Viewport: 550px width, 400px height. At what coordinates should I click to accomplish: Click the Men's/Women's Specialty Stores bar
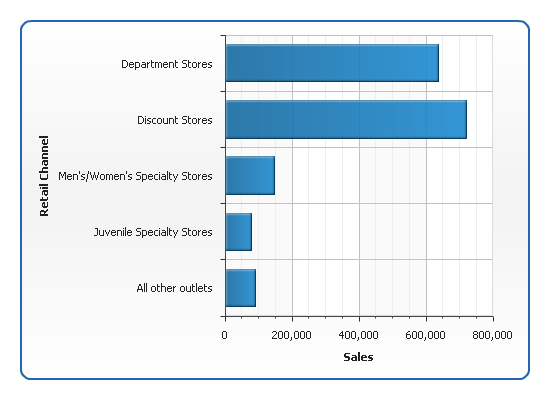[250, 175]
